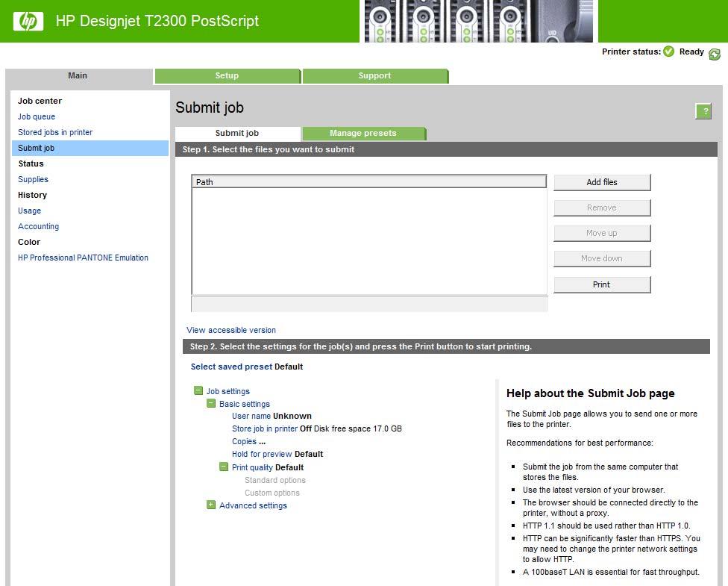The height and width of the screenshot is (586, 728).
Task: Click the Add files button
Action: click(x=602, y=182)
